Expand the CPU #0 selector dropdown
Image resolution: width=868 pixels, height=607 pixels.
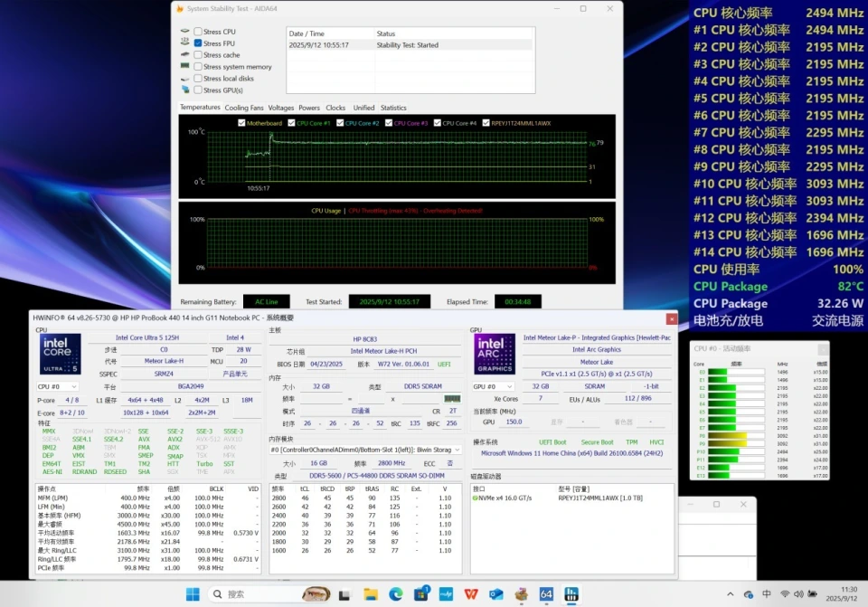pyautogui.click(x=58, y=387)
